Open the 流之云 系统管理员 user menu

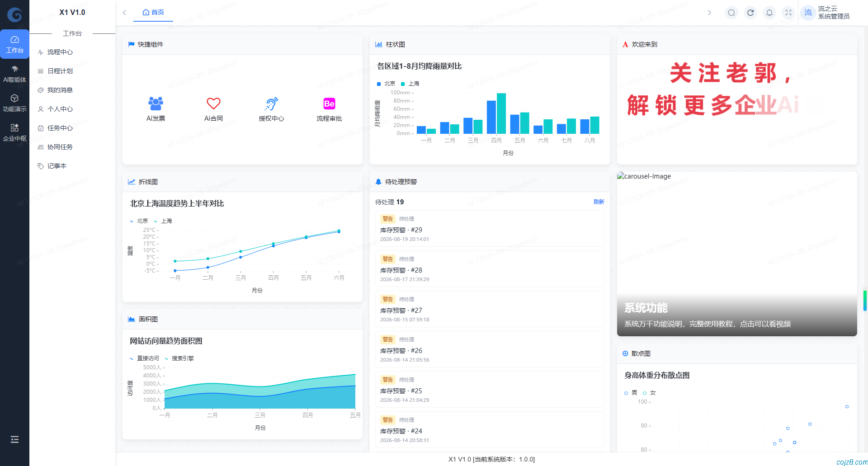pyautogui.click(x=834, y=13)
